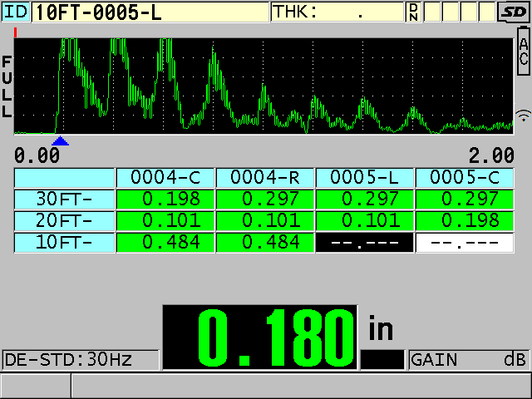Viewport: 532px width, 399px height.
Task: Click the large 0.180 thickness reading
Action: tap(259, 337)
